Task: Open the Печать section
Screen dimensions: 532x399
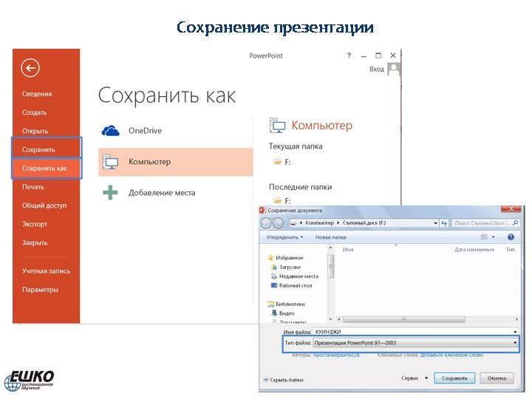Action: [33, 187]
